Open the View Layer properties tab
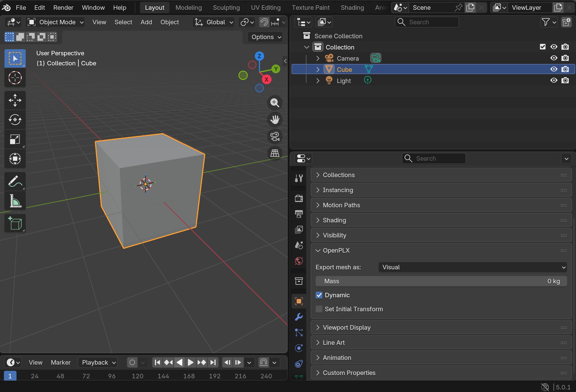Viewport: 576px width, 392px height. 299,230
